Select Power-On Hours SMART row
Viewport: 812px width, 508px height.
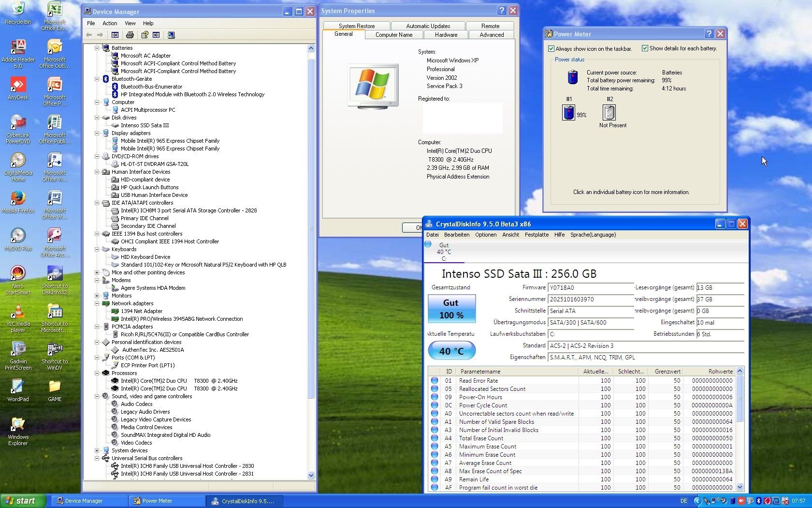coord(582,397)
